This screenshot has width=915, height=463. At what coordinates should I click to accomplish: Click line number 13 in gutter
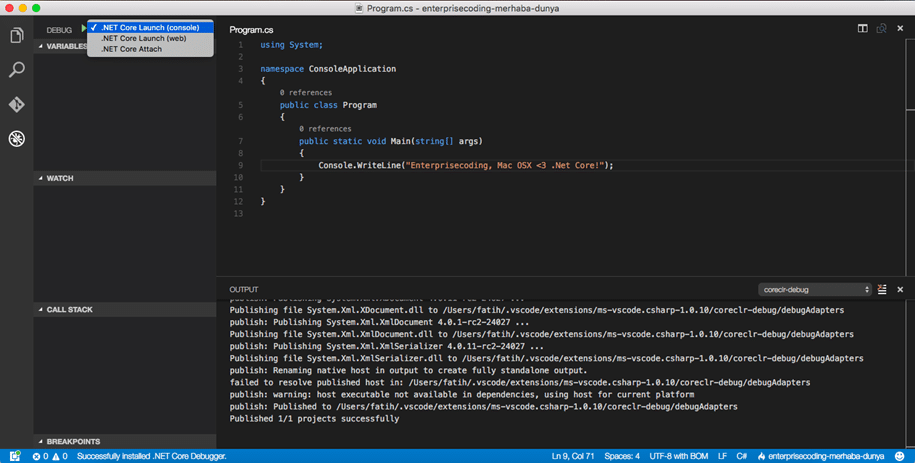coord(238,214)
